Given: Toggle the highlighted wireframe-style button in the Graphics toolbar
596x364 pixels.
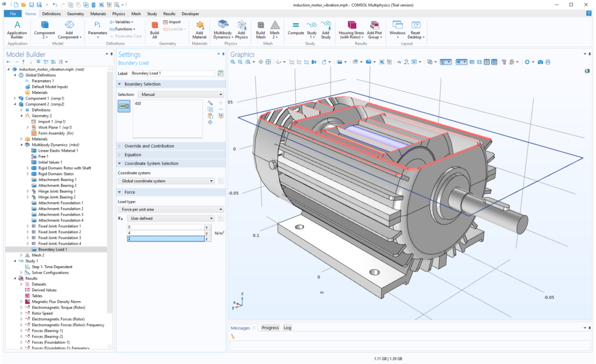Looking at the screenshot, I should click(x=487, y=62).
